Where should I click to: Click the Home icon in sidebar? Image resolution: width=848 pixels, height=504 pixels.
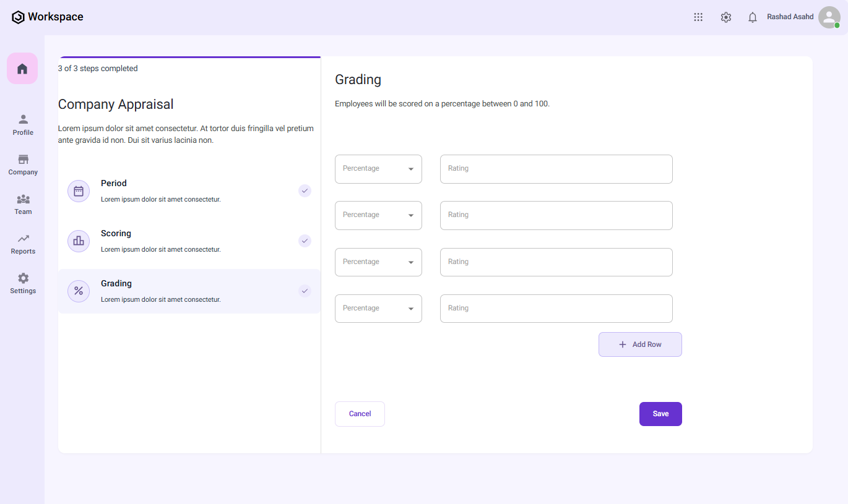coord(22,69)
